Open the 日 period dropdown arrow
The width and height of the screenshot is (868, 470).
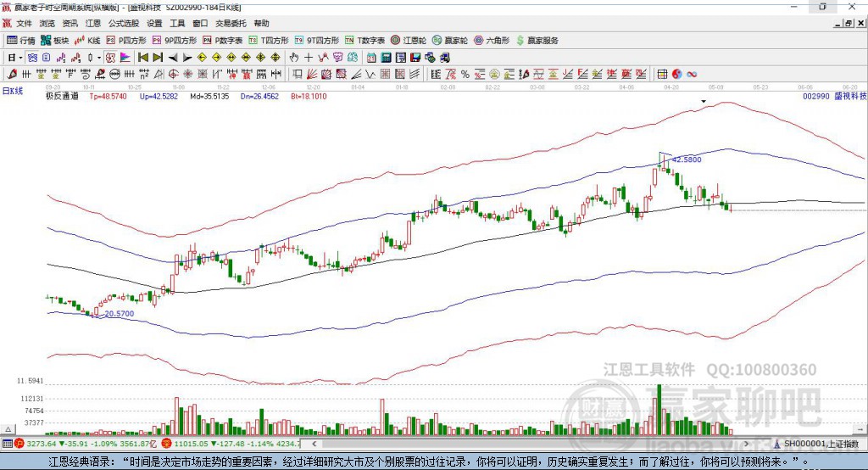(x=20, y=58)
